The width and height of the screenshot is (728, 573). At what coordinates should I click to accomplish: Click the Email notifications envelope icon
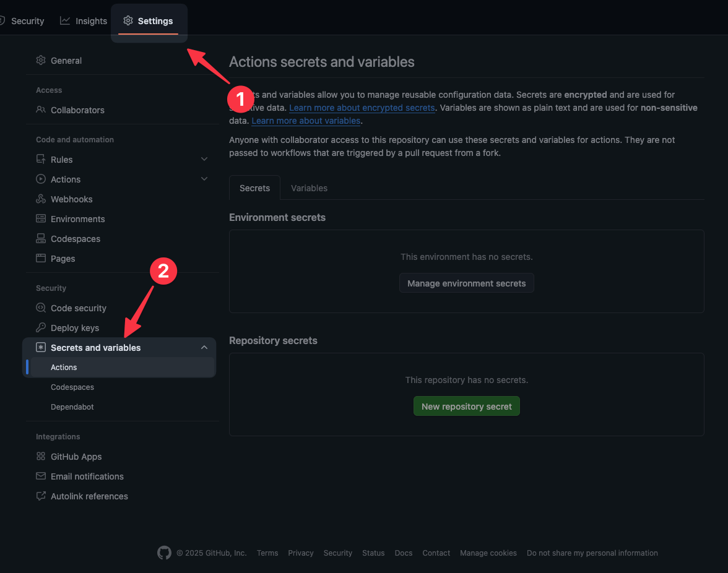point(41,476)
